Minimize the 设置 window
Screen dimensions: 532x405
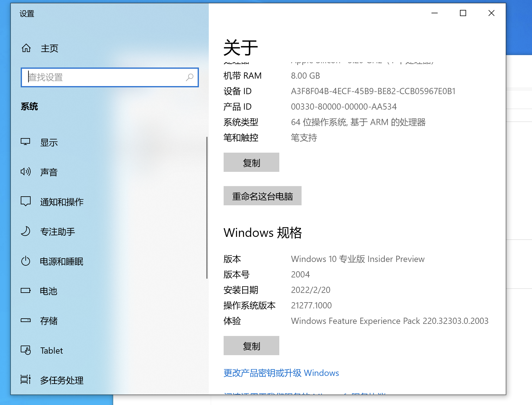(x=435, y=13)
